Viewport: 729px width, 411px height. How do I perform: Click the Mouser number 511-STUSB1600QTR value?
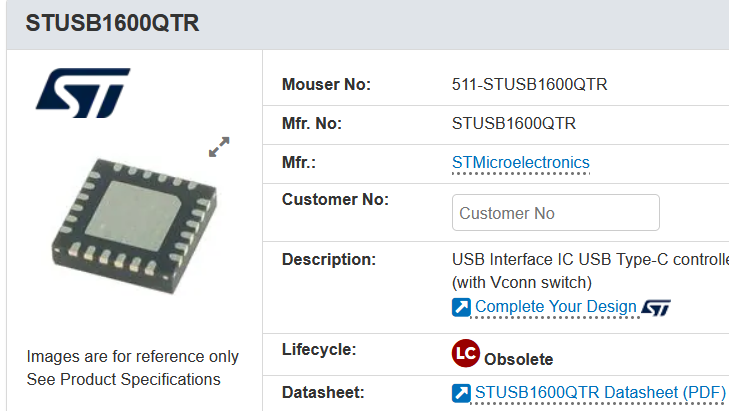tap(529, 85)
